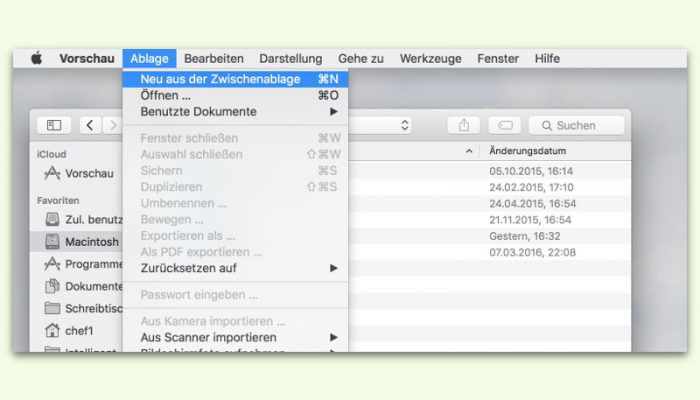
Task: Open the Bearbeiten menu
Action: click(x=214, y=58)
